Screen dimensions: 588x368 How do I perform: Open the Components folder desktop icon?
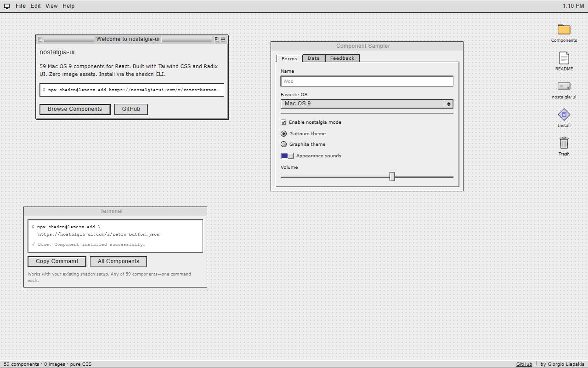click(x=564, y=33)
